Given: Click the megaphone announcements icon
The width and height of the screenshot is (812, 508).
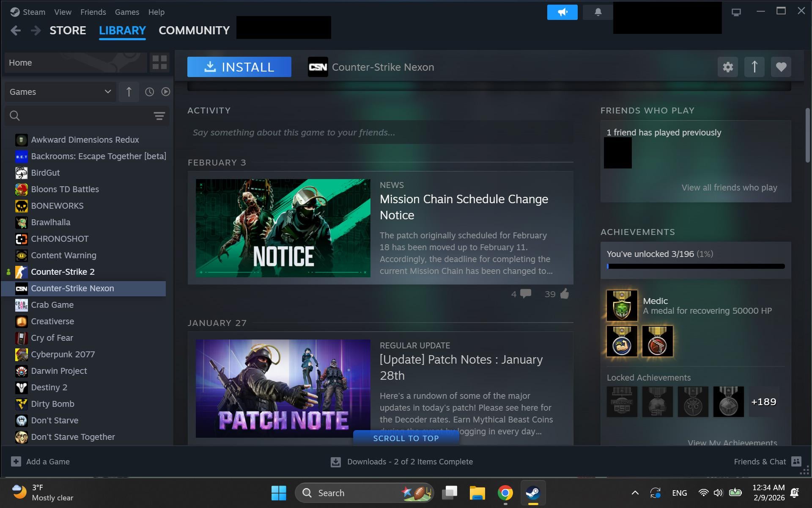Looking at the screenshot, I should [562, 12].
